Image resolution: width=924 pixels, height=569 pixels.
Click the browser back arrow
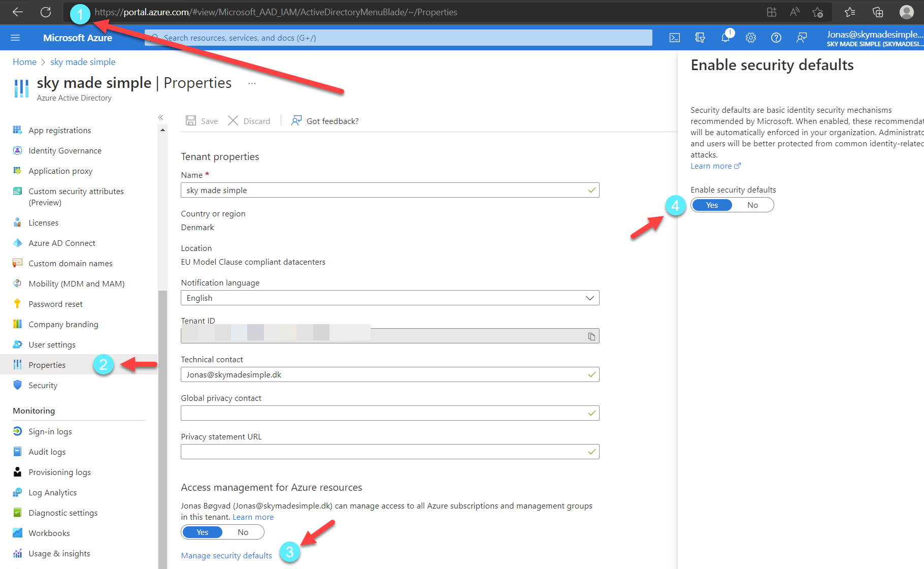pos(18,12)
